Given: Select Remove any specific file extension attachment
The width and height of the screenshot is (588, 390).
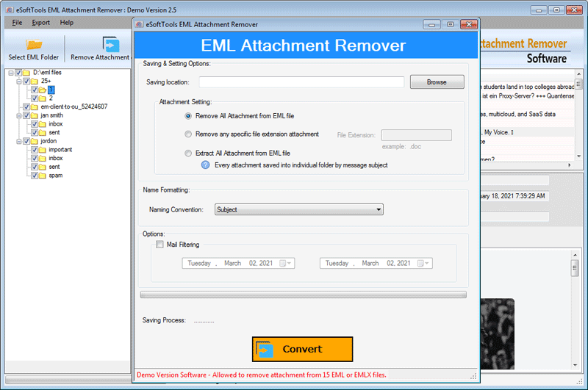Looking at the screenshot, I should pyautogui.click(x=188, y=134).
